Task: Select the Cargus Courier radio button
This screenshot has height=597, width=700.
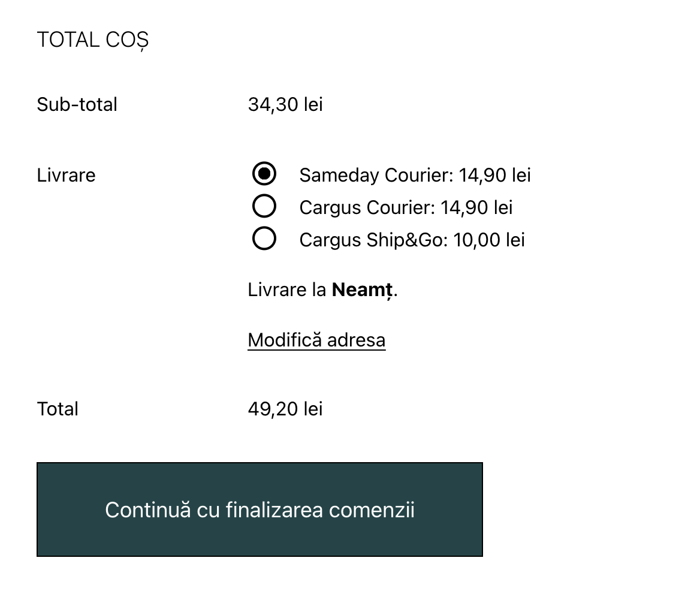Action: point(264,206)
